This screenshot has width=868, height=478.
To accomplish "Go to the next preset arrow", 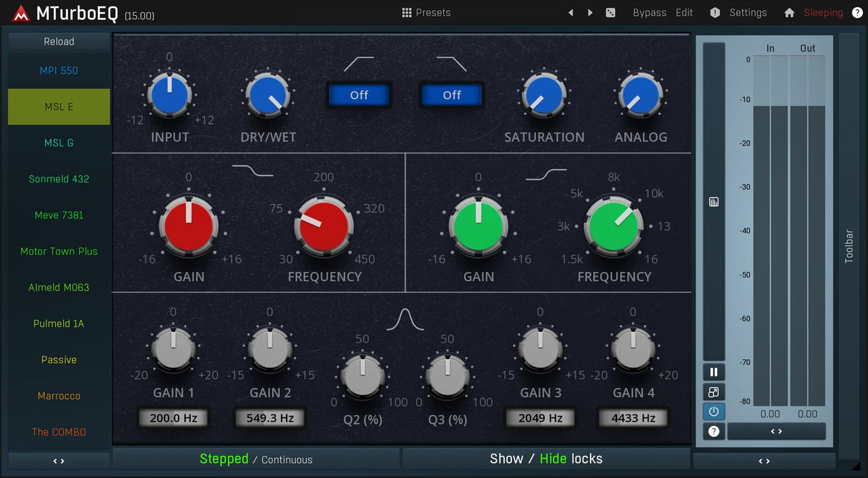I will [x=590, y=13].
